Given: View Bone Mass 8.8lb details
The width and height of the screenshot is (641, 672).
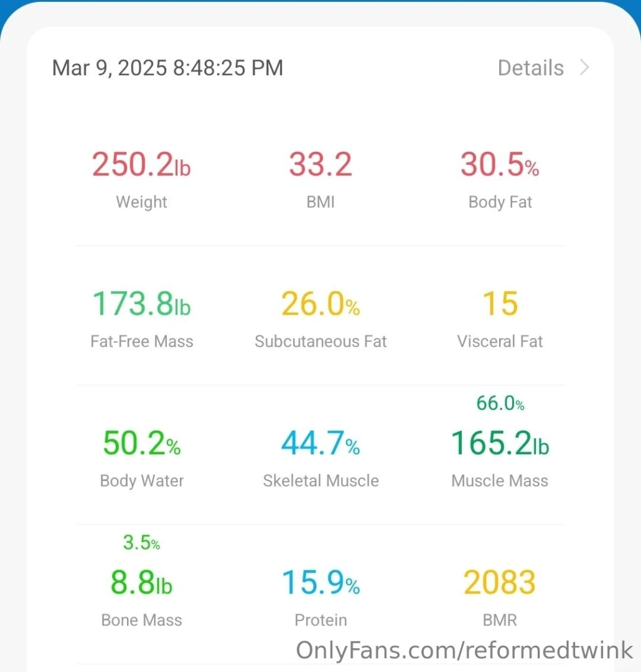Looking at the screenshot, I should coord(141,583).
